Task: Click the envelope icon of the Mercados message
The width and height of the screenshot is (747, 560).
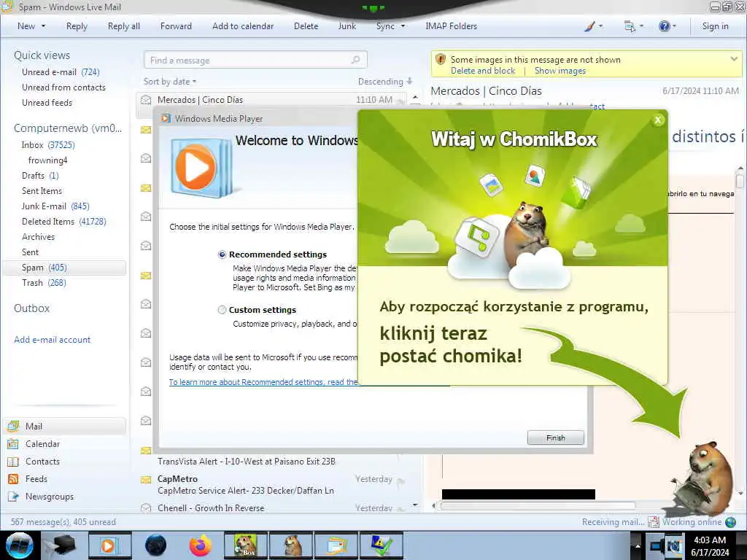Action: click(146, 100)
